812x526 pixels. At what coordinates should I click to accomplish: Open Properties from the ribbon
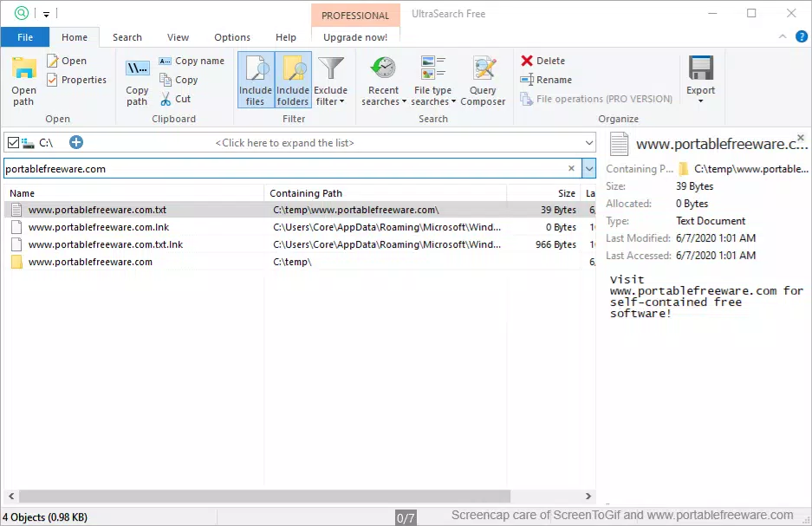click(76, 80)
